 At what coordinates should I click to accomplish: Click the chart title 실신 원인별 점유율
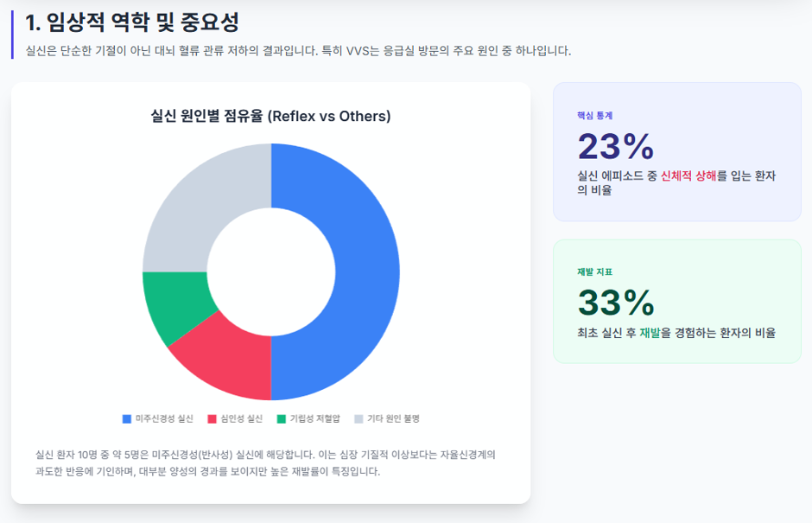[x=206, y=116]
